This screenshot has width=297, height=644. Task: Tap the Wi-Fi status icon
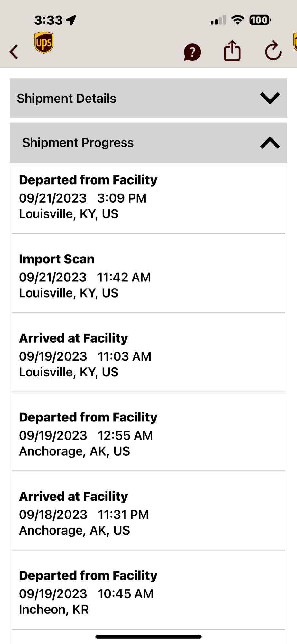(x=238, y=20)
